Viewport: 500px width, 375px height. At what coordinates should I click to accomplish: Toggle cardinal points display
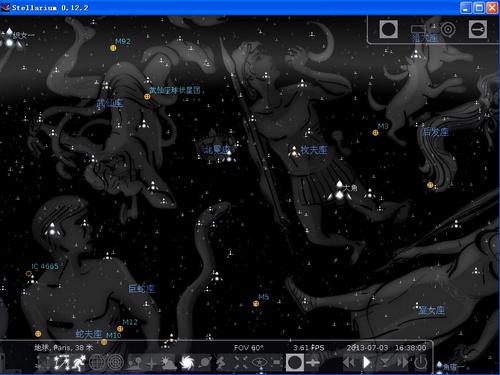151,363
